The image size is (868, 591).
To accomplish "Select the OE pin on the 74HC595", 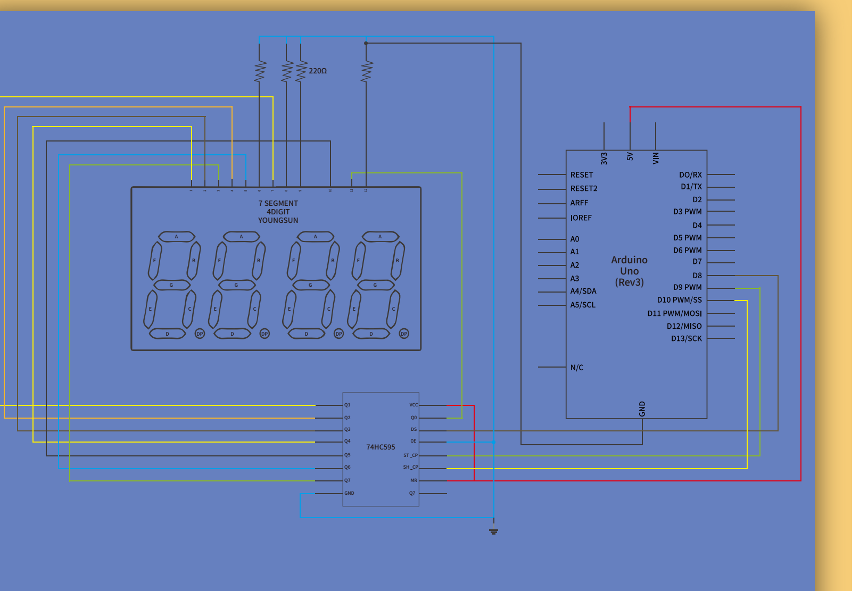I will click(414, 442).
